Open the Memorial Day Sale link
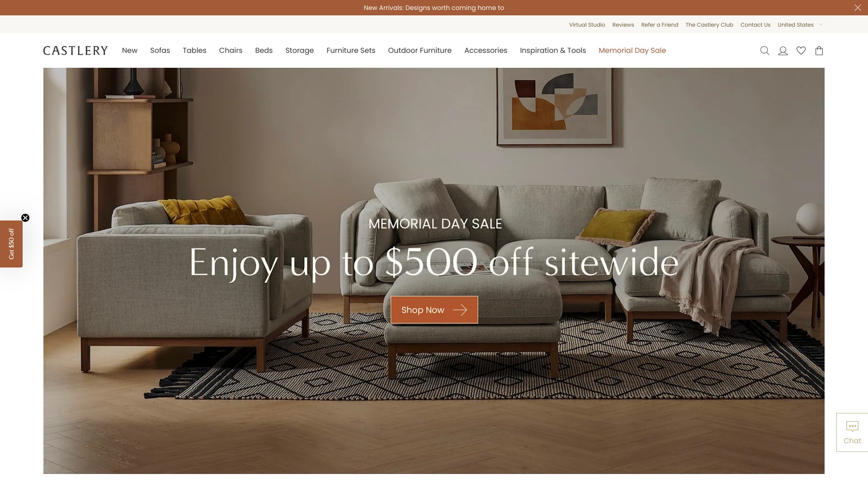868x488 pixels. click(632, 51)
